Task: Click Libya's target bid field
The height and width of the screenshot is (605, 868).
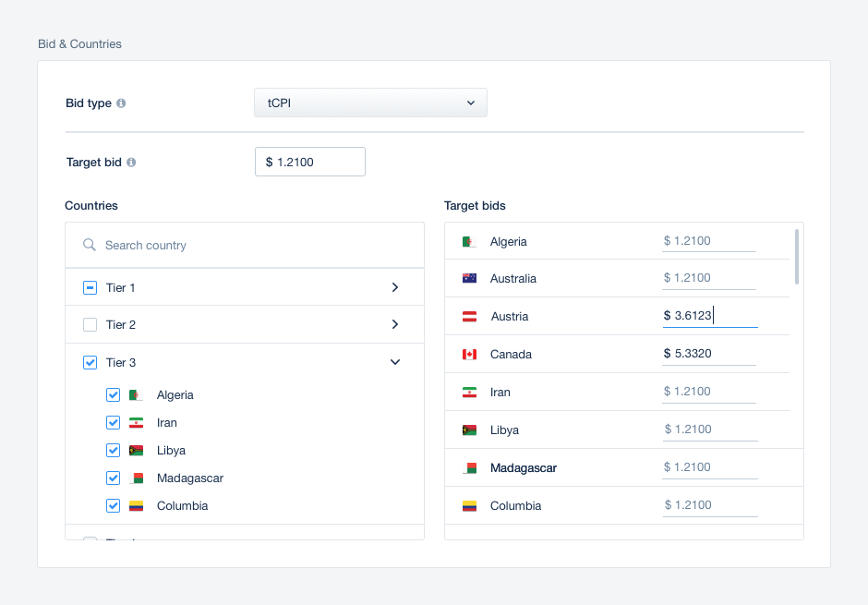Action: [x=710, y=430]
